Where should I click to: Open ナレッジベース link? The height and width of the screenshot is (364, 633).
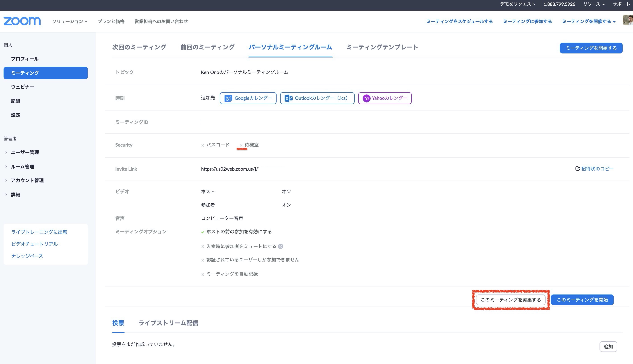tap(27, 256)
